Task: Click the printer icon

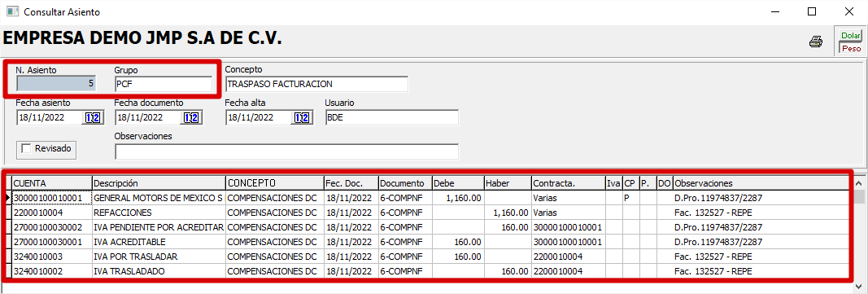Action: (815, 42)
